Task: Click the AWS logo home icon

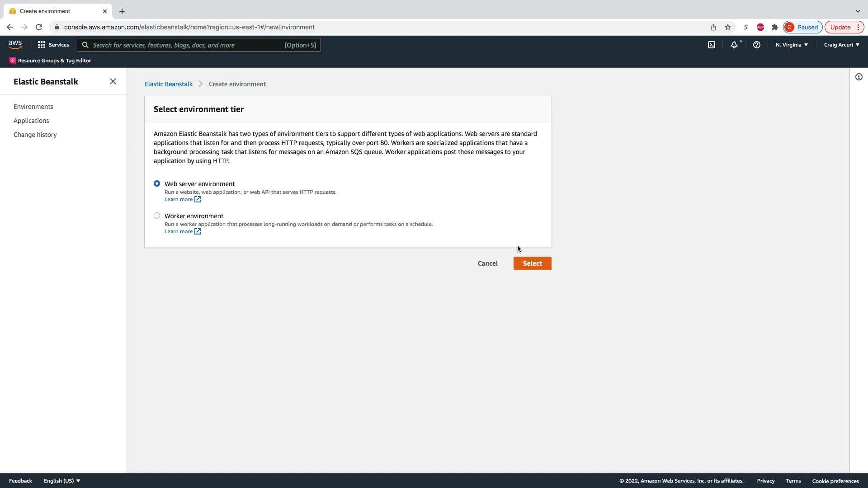Action: coord(15,45)
